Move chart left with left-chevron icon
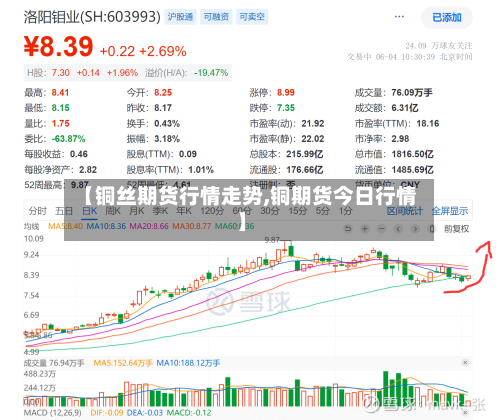This screenshot has height=420, width=500. click(398, 229)
